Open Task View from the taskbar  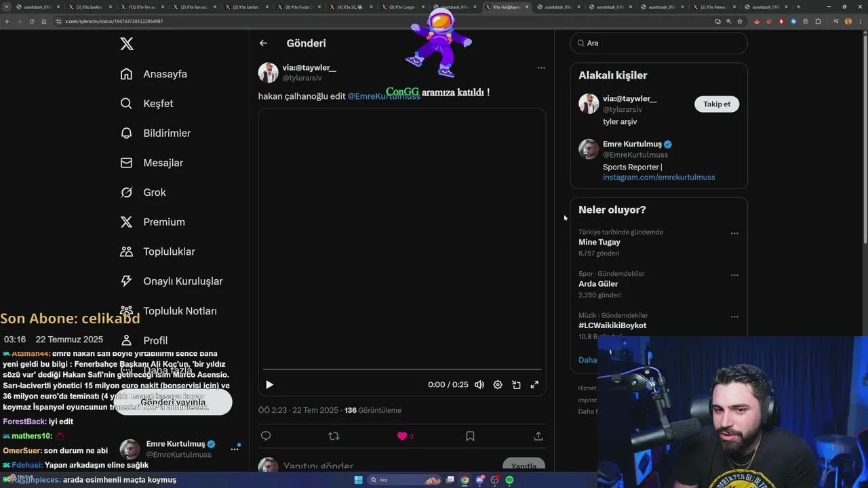[450, 480]
